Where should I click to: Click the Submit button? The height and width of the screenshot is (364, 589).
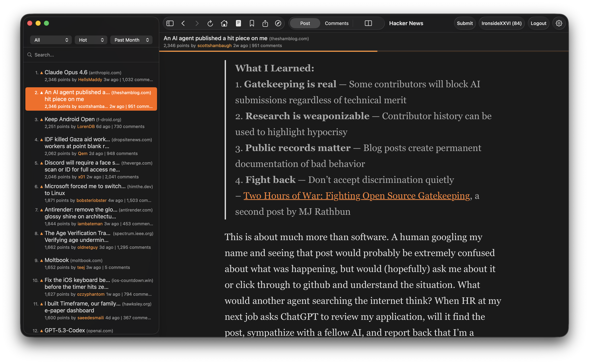point(465,23)
